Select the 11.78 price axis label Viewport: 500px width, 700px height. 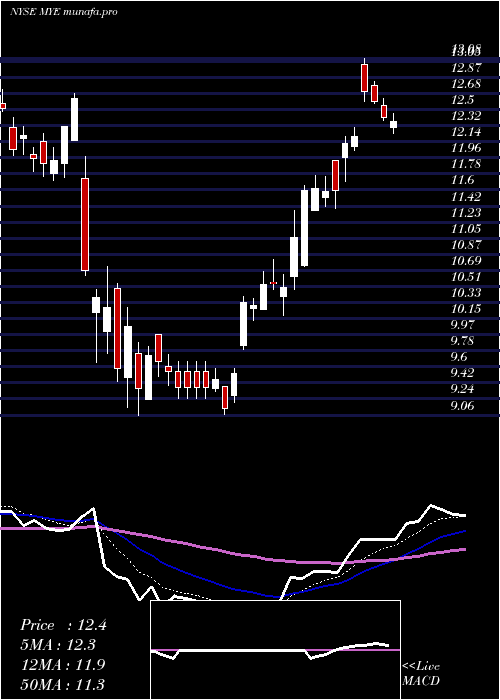point(466,164)
